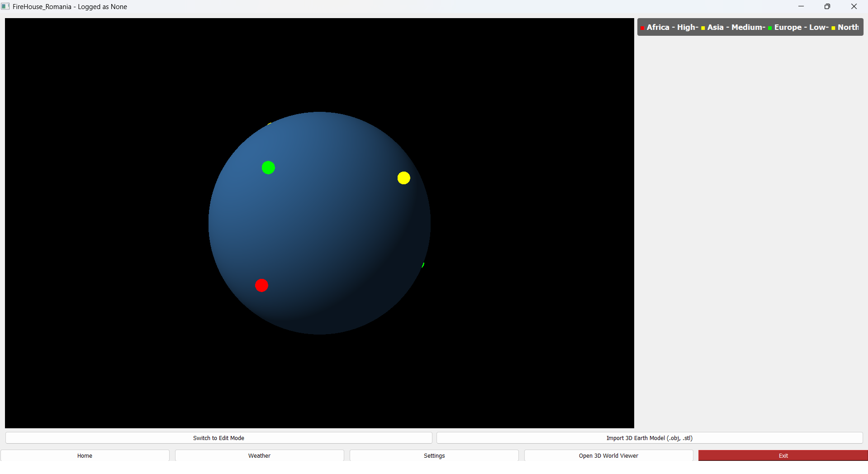Go to the Home page
The height and width of the screenshot is (474, 868).
[85, 455]
